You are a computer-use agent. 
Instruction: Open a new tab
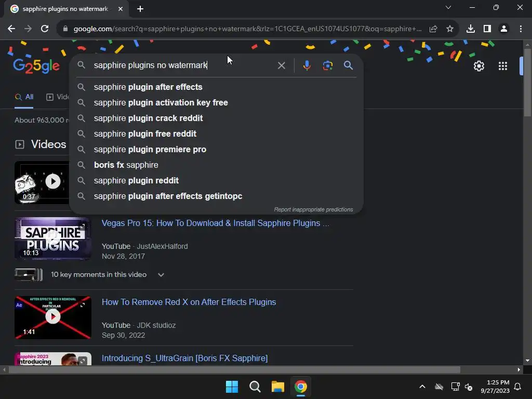click(x=140, y=9)
